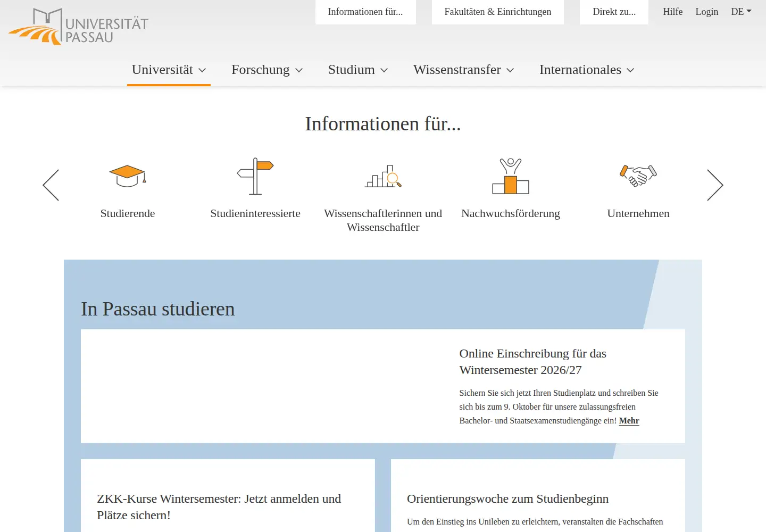Open the 'Informationen für...' top menu

(365, 12)
